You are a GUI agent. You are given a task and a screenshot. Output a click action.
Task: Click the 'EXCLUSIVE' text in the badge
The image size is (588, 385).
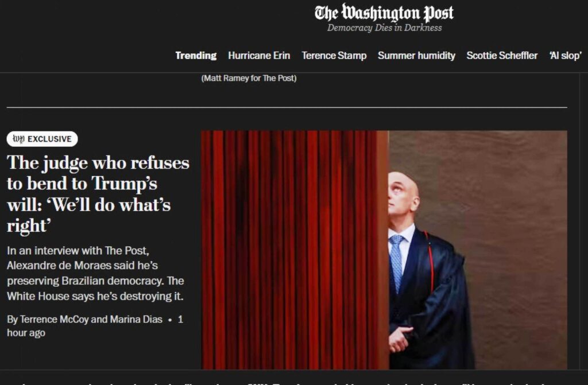pos(49,139)
